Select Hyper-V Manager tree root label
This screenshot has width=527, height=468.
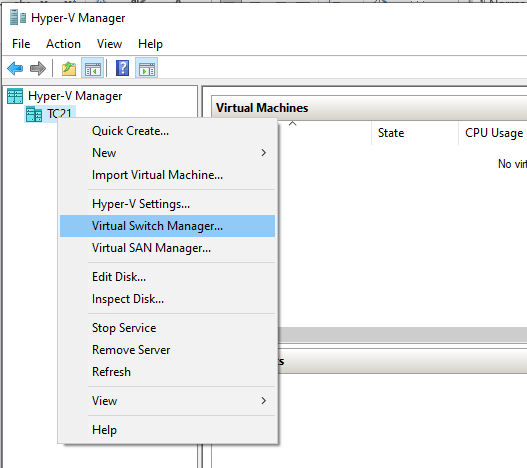[x=75, y=96]
